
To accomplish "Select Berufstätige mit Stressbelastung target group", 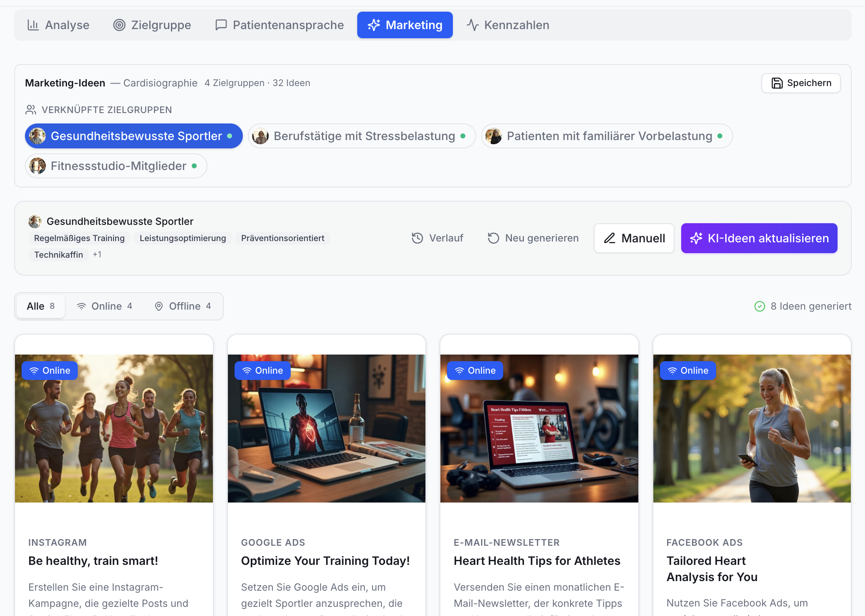I will (362, 136).
